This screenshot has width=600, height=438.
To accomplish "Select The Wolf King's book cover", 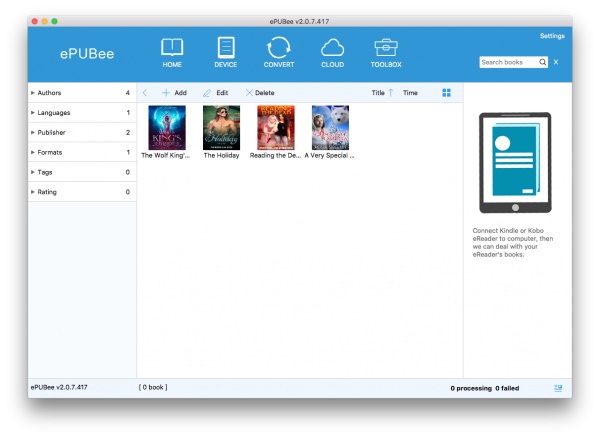I will pyautogui.click(x=167, y=127).
